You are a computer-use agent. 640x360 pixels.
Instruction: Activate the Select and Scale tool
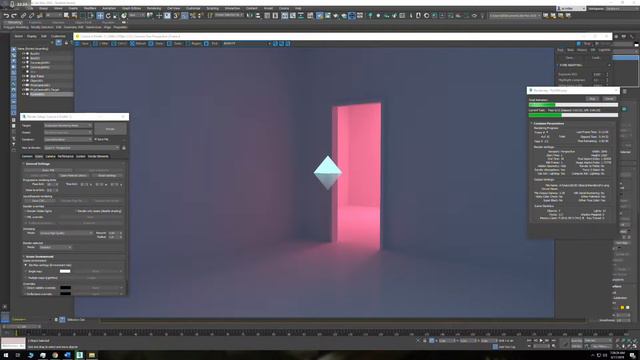point(116,16)
